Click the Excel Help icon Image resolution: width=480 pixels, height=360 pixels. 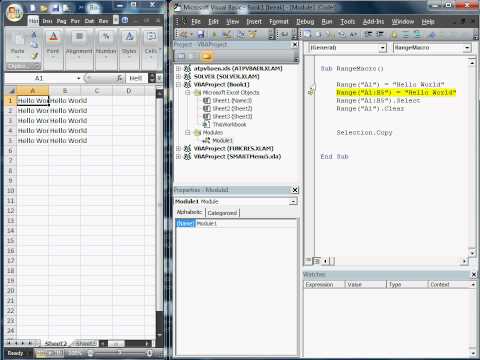coord(125,20)
